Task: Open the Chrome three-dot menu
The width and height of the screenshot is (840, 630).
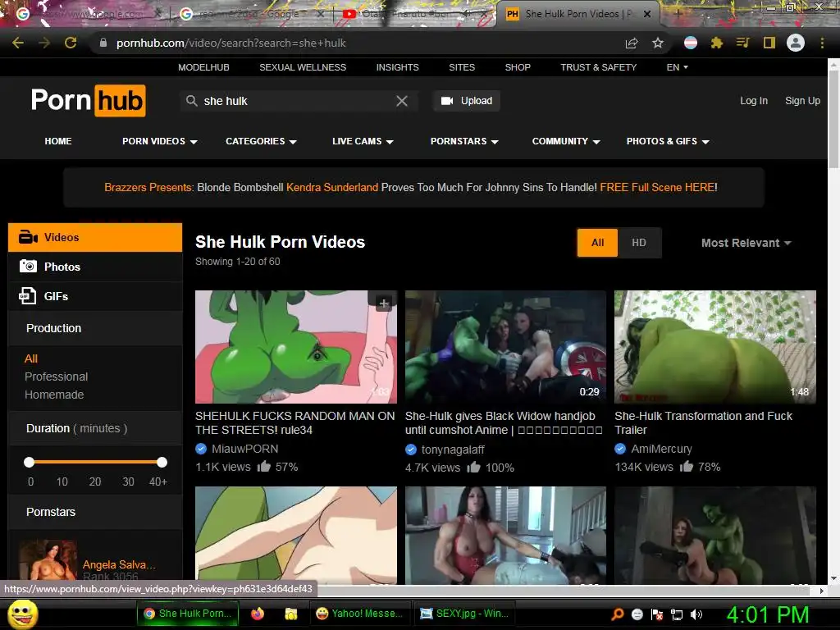Action: pos(822,43)
